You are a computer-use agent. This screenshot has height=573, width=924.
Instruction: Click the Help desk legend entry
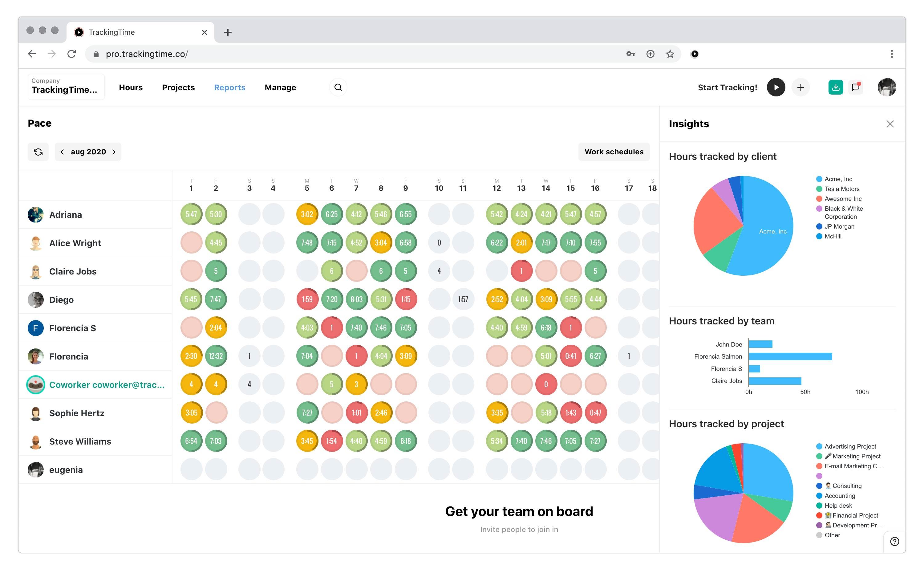point(834,506)
